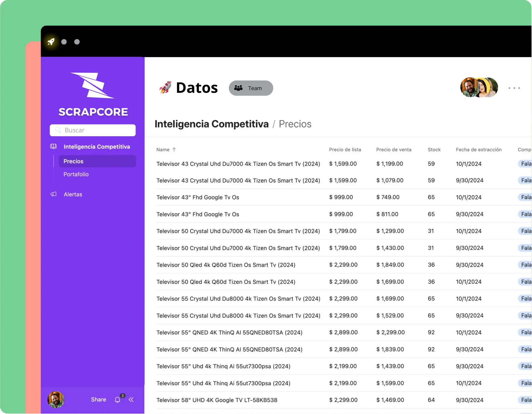The height and width of the screenshot is (414, 532).
Task: Click the user profile avatar at bottom
Action: [x=56, y=400]
